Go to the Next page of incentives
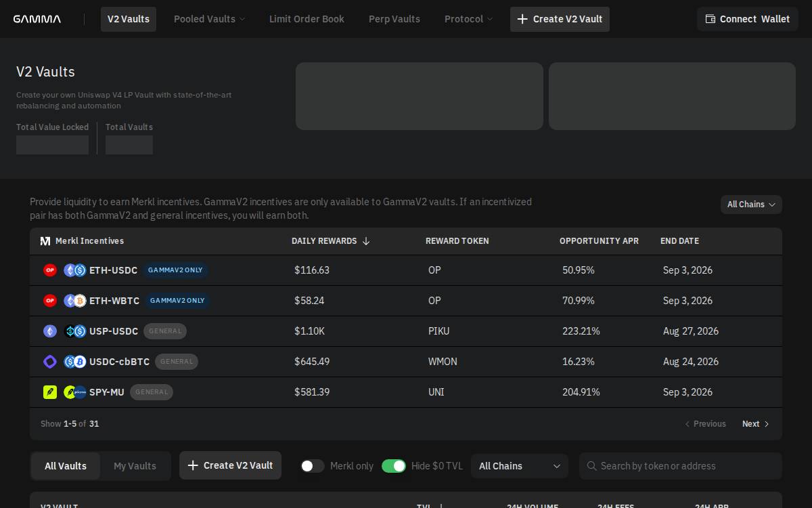The height and width of the screenshot is (508, 812). coord(756,424)
